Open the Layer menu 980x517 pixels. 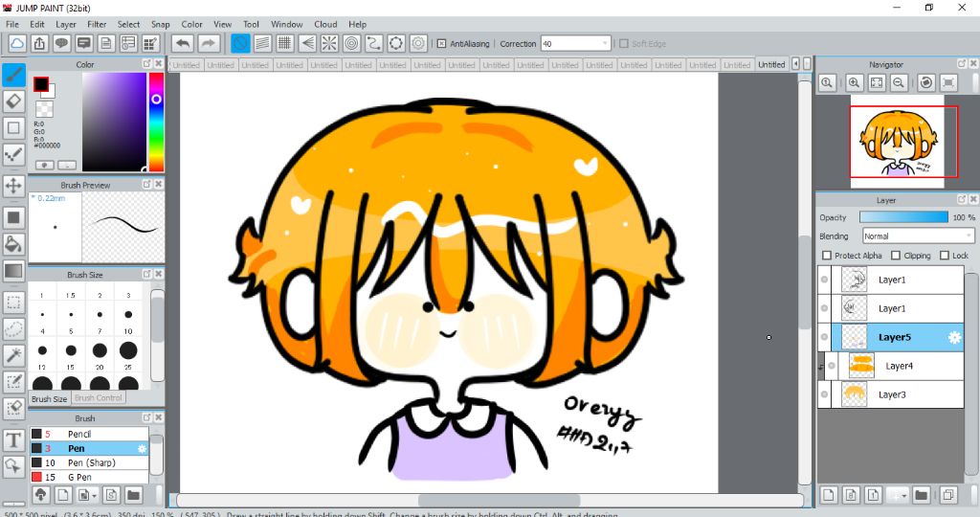click(66, 24)
